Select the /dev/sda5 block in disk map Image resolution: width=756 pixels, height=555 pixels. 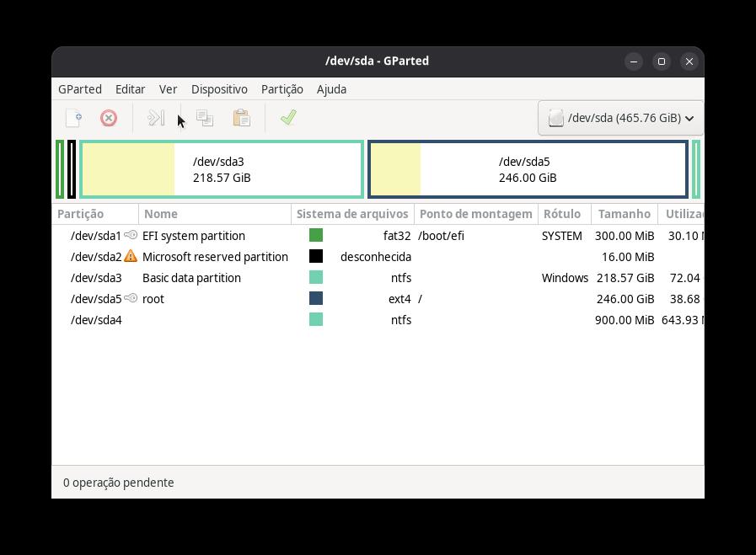pos(528,169)
